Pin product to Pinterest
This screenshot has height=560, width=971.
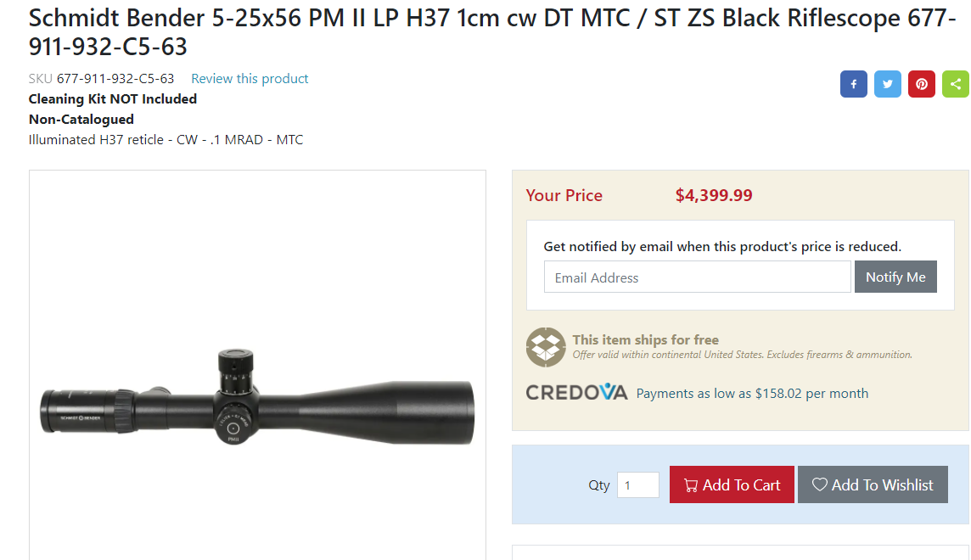[921, 84]
